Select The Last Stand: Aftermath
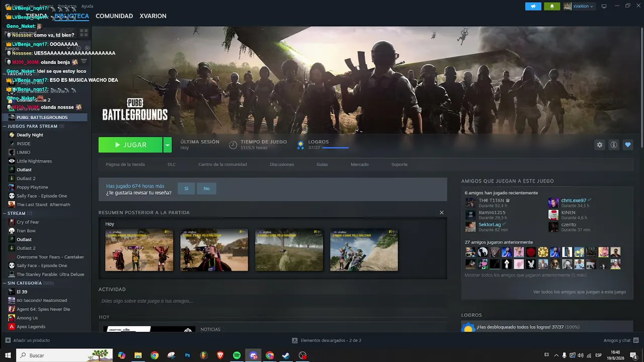The height and width of the screenshot is (362, 644). point(43,205)
